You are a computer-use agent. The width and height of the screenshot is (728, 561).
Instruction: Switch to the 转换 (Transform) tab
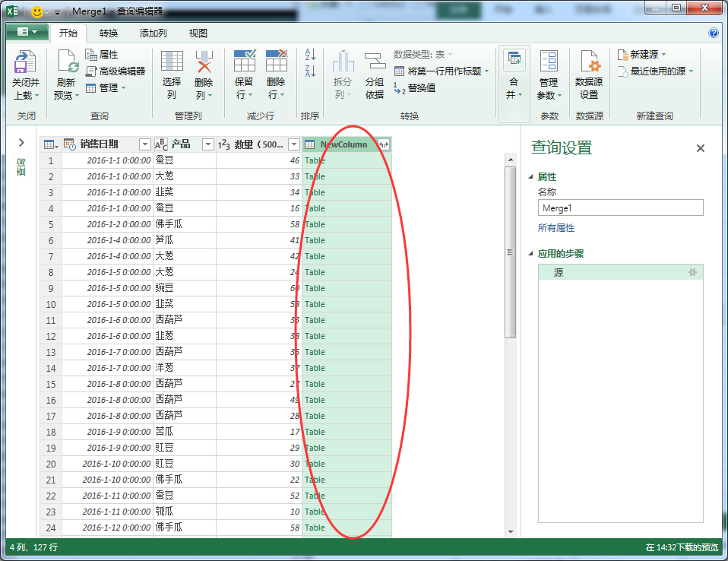[x=109, y=33]
